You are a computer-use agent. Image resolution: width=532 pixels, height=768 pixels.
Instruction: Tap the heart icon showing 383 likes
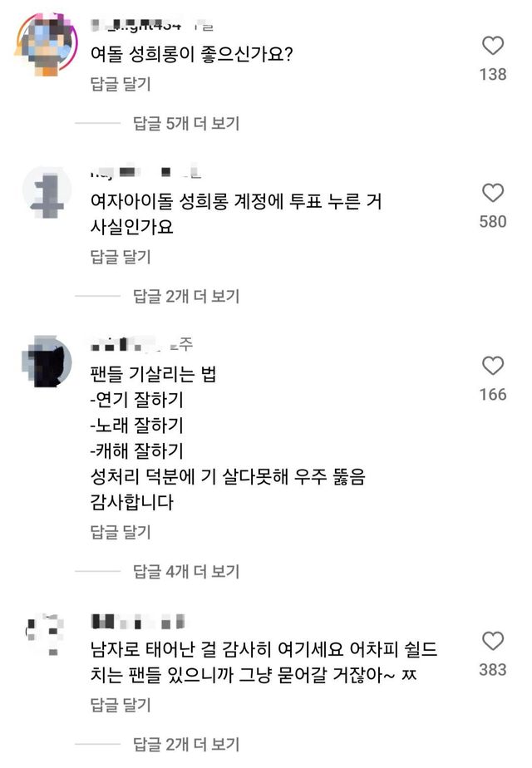(493, 641)
